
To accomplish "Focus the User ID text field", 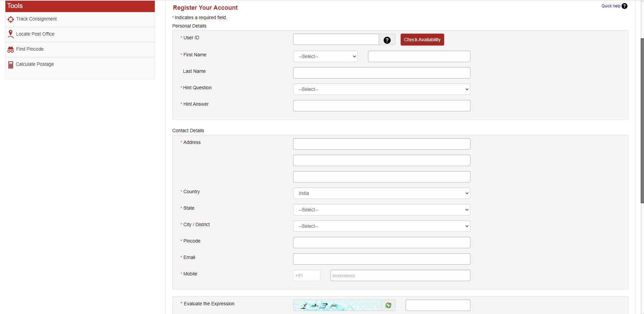I will point(336,39).
